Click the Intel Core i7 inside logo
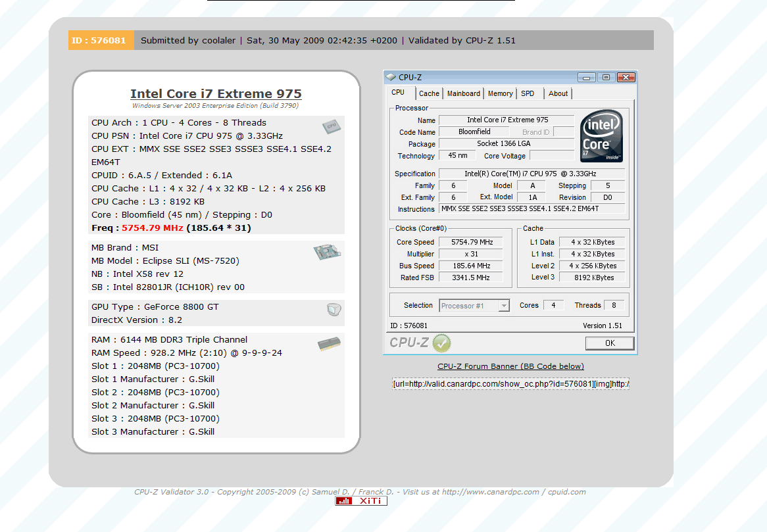The image size is (767, 532). click(601, 136)
